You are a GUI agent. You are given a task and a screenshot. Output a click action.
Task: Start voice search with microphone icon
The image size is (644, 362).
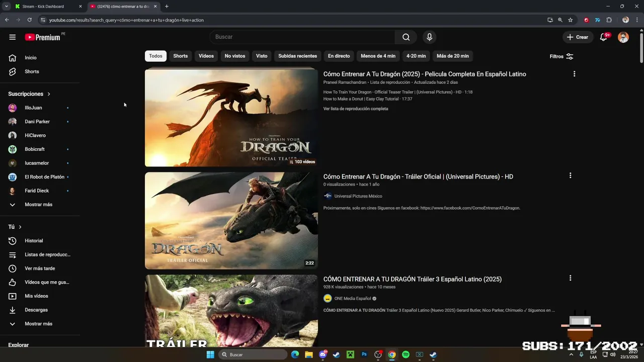tap(429, 37)
